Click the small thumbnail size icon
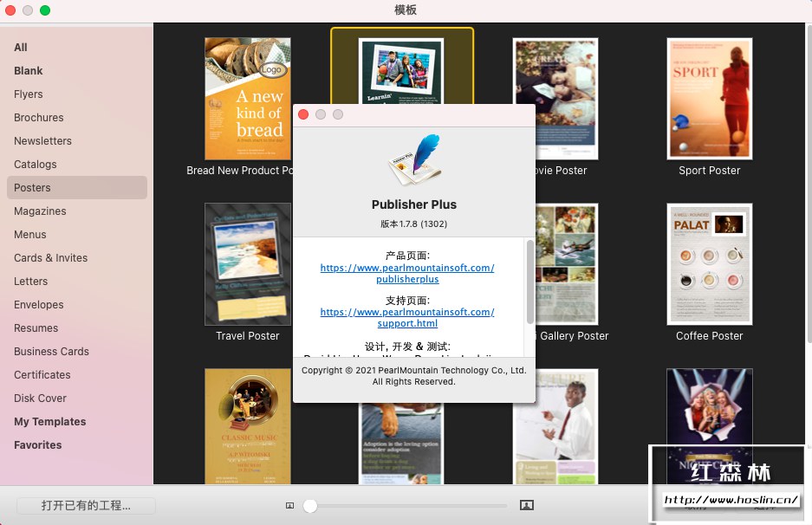The image size is (812, 525). click(290, 505)
